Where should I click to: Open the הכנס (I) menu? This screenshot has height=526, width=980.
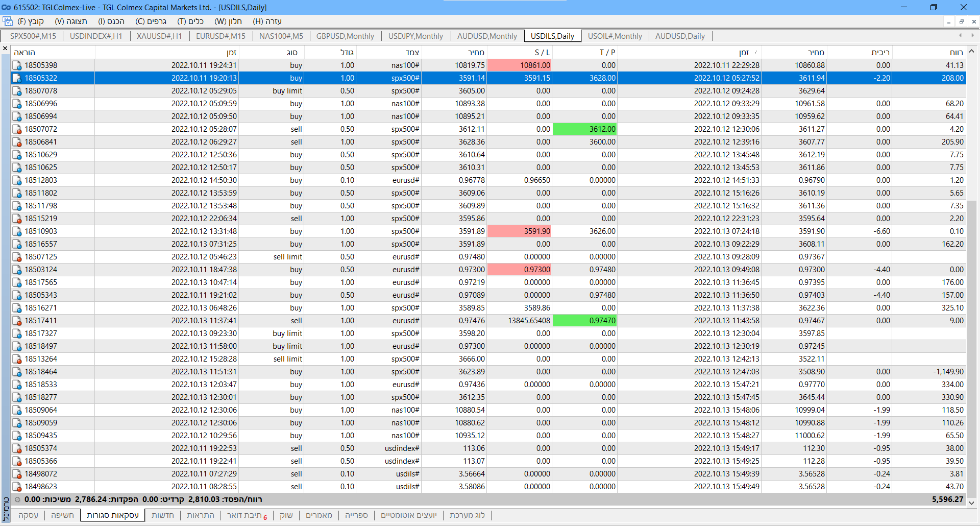point(111,21)
